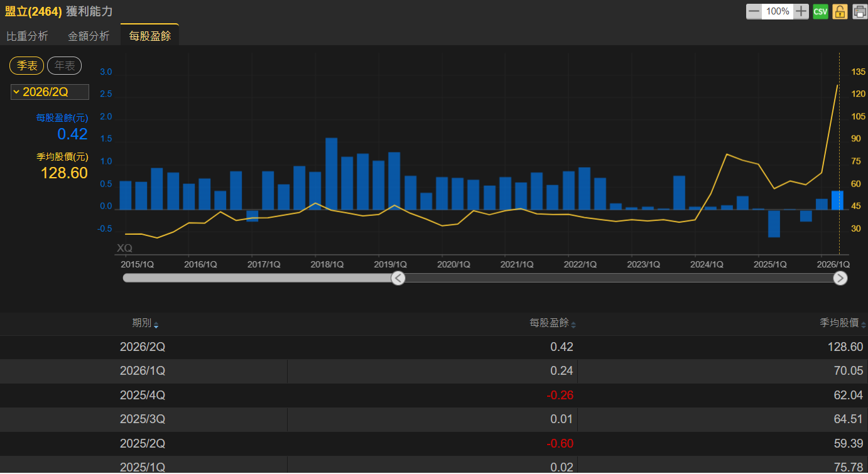Screen dimensions: 868x474
Task: Select the 2025/3Q table row
Action: [434, 419]
